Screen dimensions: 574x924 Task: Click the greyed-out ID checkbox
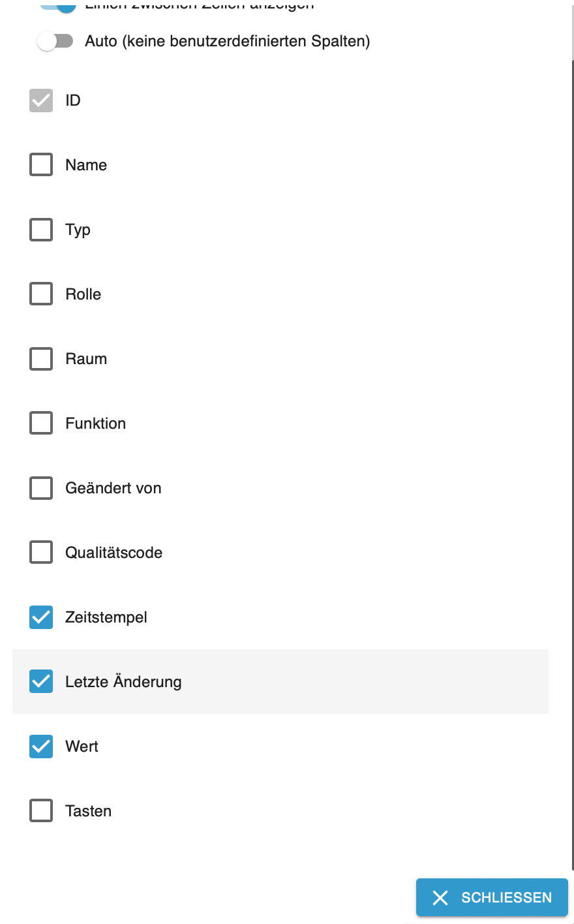41,100
